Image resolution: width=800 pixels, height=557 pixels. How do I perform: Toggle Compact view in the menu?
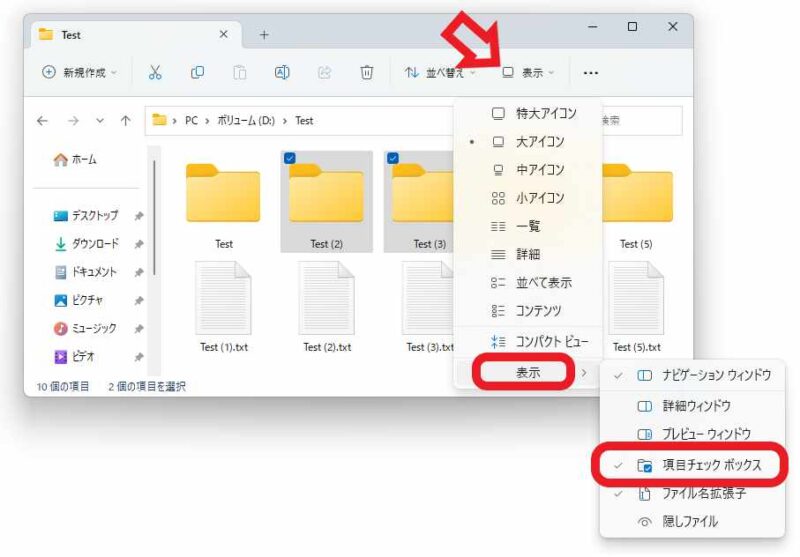[529, 341]
